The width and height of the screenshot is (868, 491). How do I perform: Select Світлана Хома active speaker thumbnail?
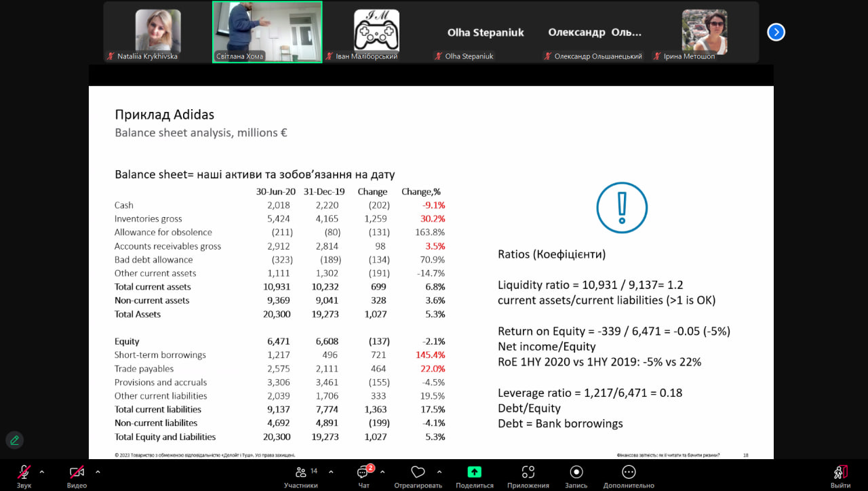point(267,32)
